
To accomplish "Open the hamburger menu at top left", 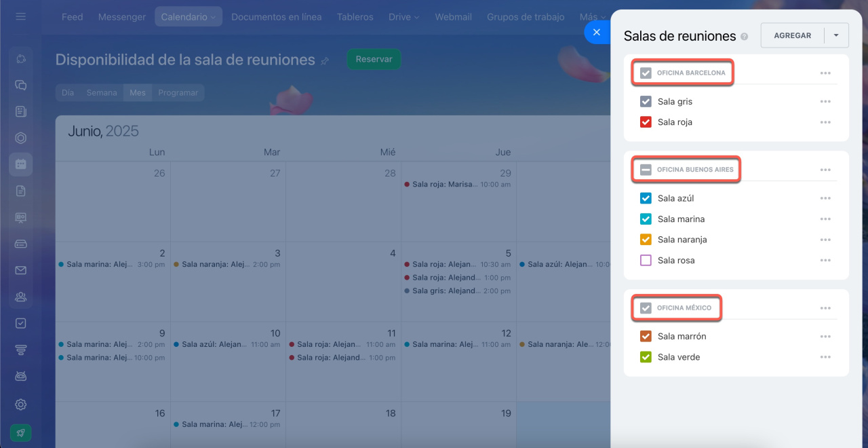I will coord(21,16).
